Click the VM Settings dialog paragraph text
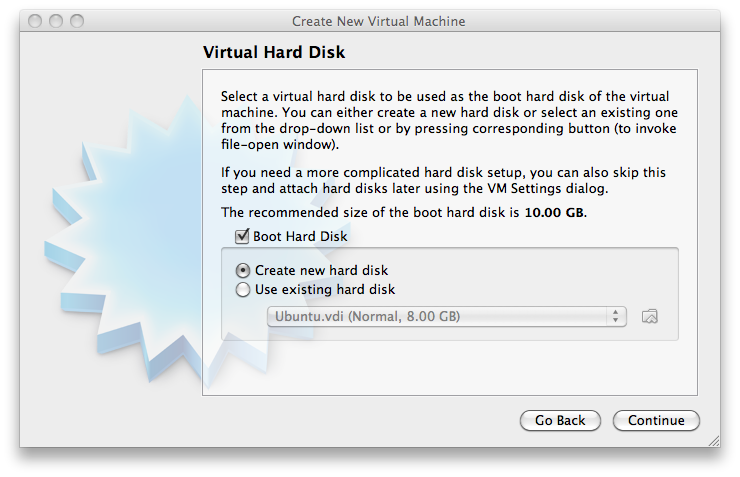Screen dimensions: 740x477 [x=443, y=180]
